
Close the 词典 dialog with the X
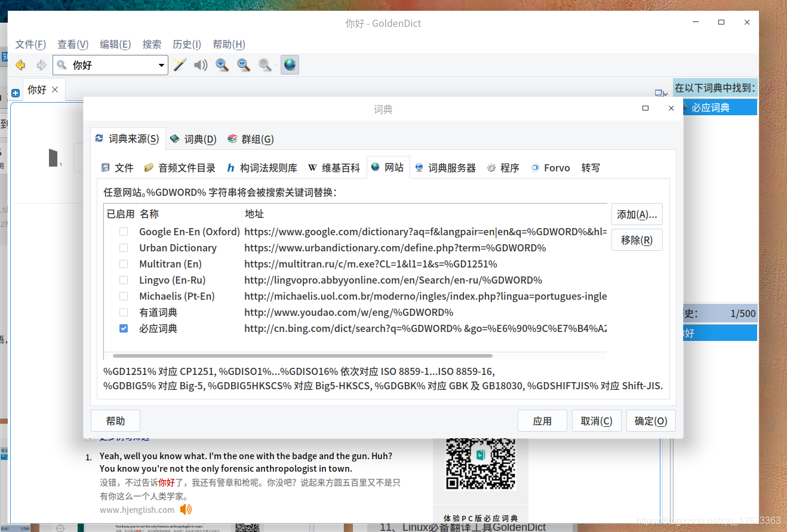click(x=671, y=108)
